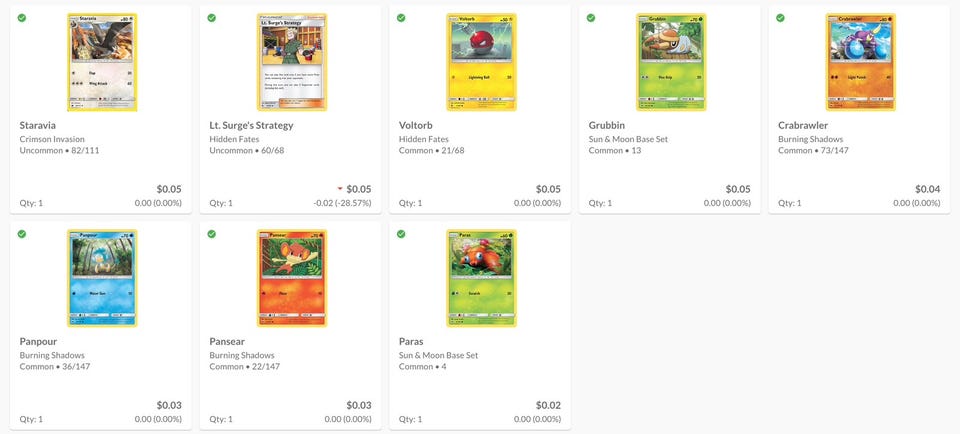Click green check icon on Paras card
This screenshot has width=960, height=434.
[401, 234]
